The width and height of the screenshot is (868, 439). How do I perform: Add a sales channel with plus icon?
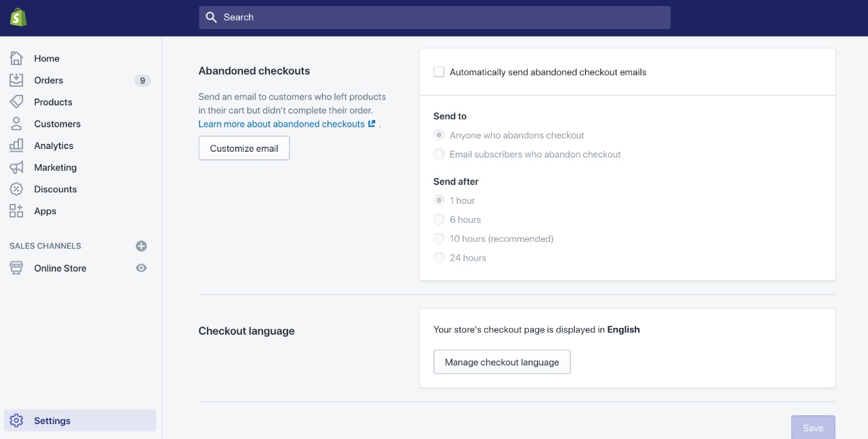point(141,246)
